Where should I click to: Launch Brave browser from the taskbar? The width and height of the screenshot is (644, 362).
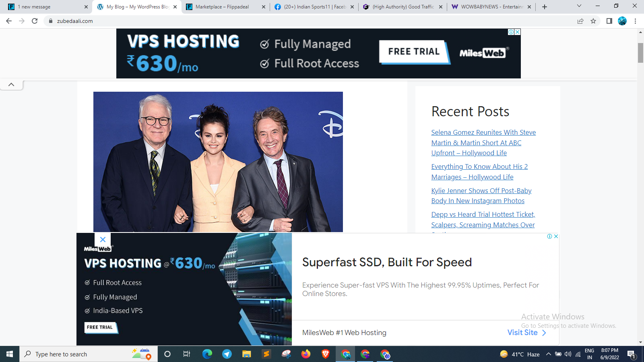tap(326, 354)
